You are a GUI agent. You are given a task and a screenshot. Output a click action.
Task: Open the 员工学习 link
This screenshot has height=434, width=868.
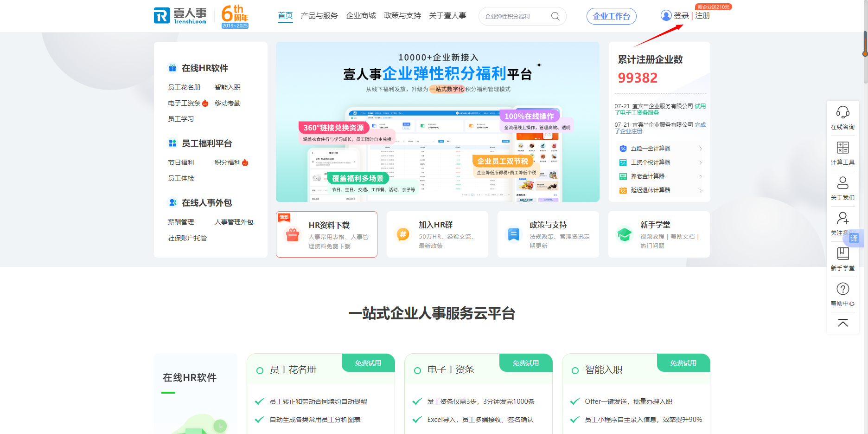[181, 119]
